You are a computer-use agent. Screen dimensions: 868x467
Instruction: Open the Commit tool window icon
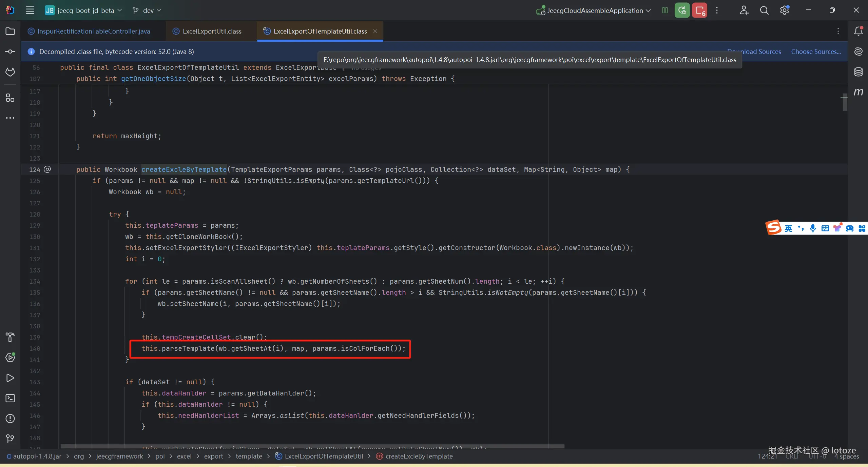(x=10, y=52)
